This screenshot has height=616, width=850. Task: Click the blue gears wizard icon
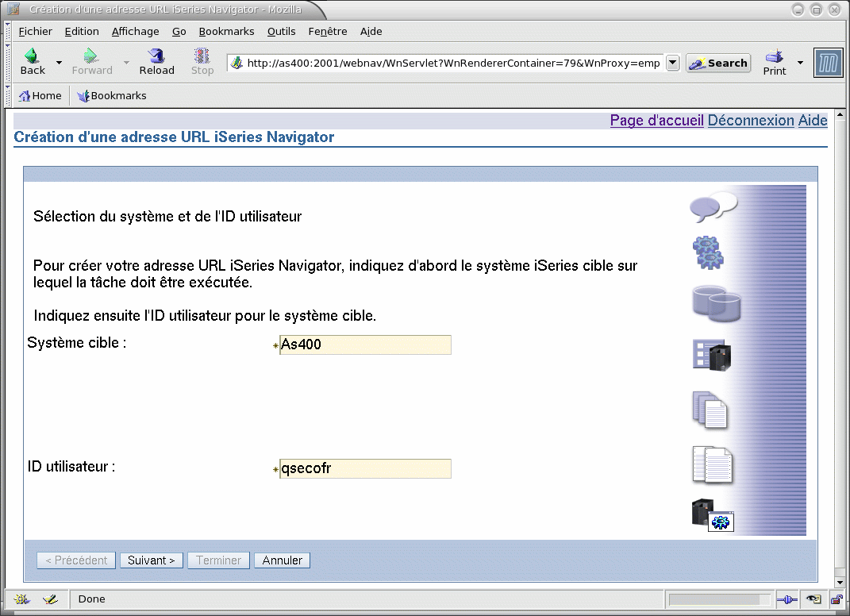click(708, 252)
